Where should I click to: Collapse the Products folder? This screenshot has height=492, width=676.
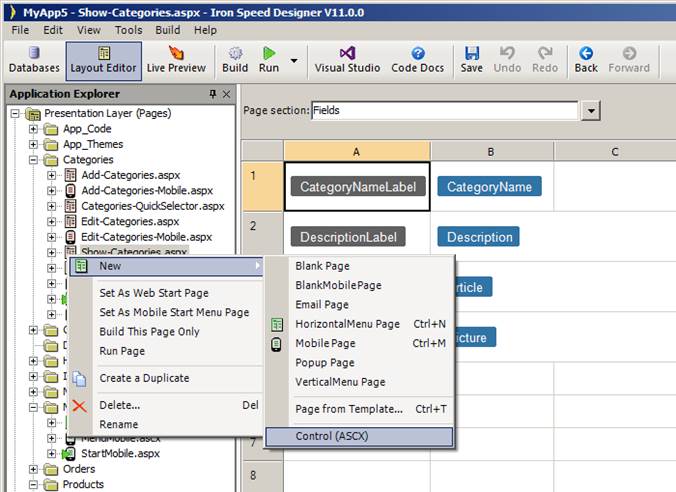(x=33, y=485)
